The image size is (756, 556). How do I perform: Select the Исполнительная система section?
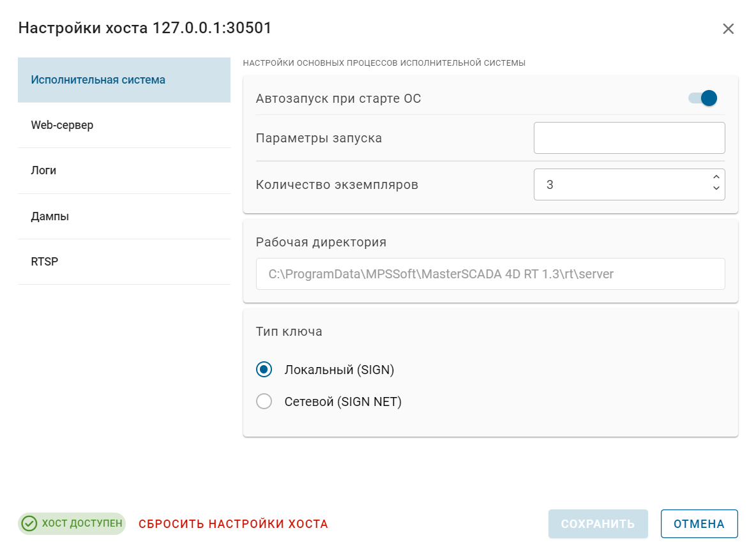tap(96, 80)
